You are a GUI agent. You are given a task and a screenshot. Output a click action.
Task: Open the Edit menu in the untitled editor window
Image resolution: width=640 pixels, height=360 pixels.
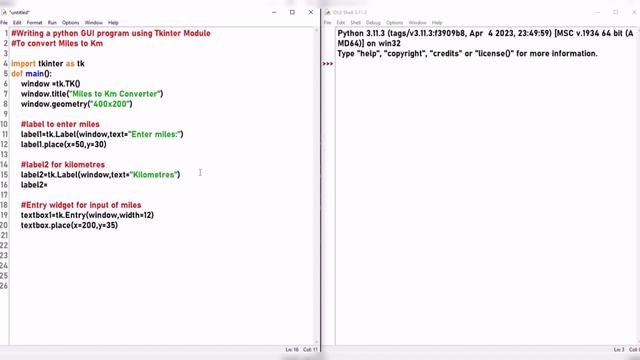17,23
